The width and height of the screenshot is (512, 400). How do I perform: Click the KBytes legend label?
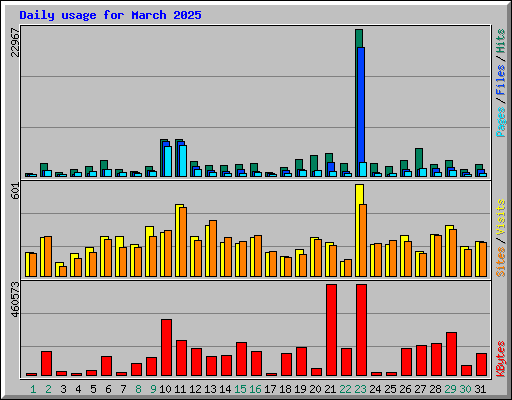click(x=501, y=359)
